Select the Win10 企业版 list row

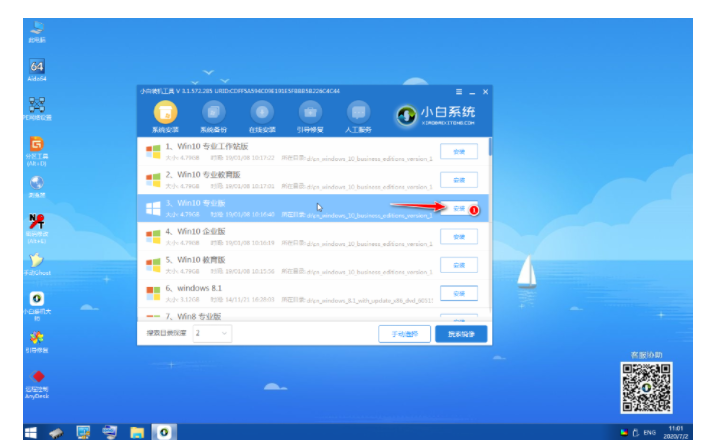[313, 237]
